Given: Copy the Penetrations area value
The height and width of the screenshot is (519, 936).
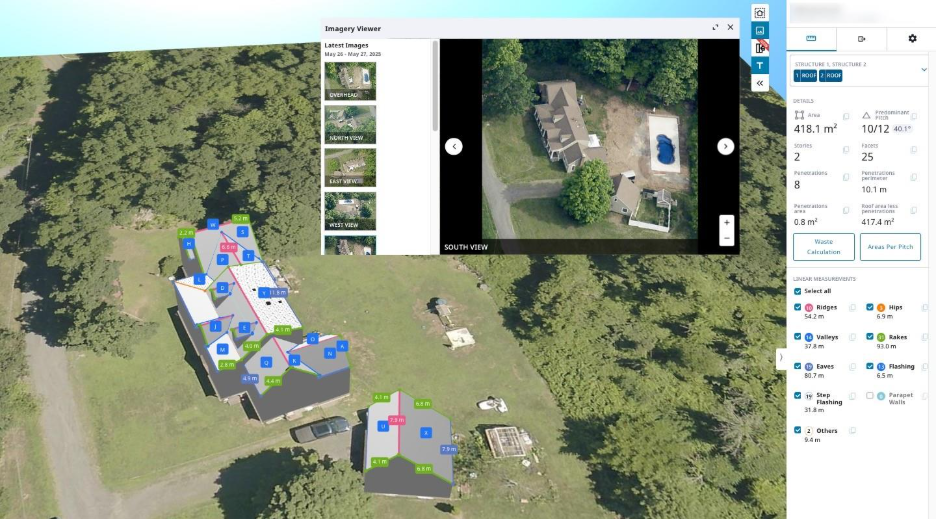Looking at the screenshot, I should (846, 210).
